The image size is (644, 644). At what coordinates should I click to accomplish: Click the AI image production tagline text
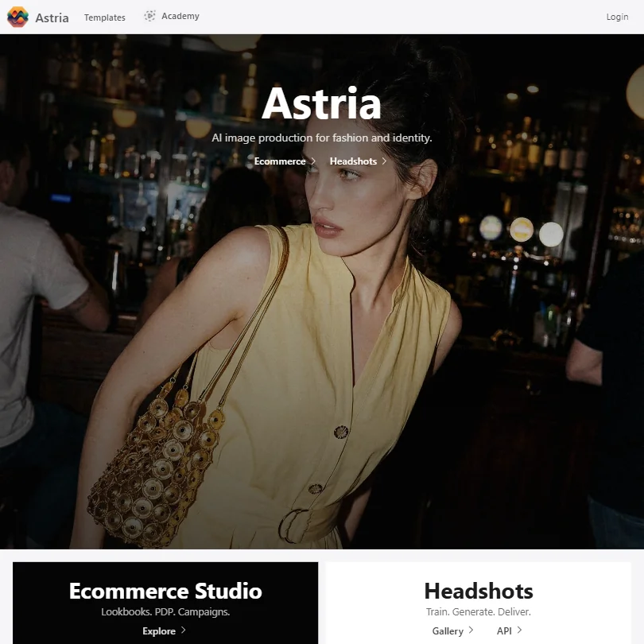(321, 138)
